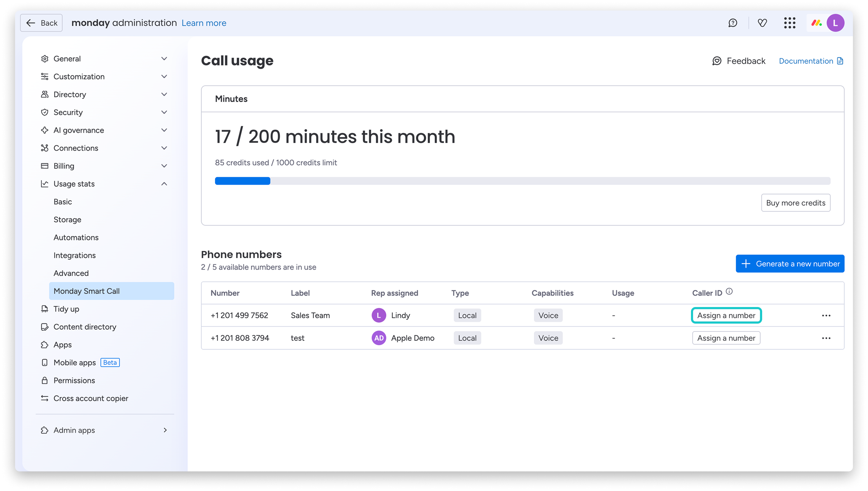Expand the Billing section chevron
Viewport: 868px width, 491px height.
pos(164,166)
